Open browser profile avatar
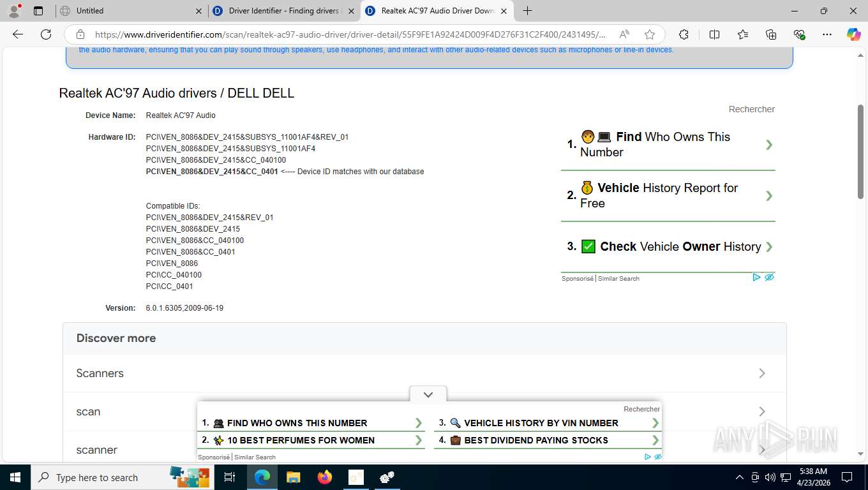868x490 pixels. (14, 10)
